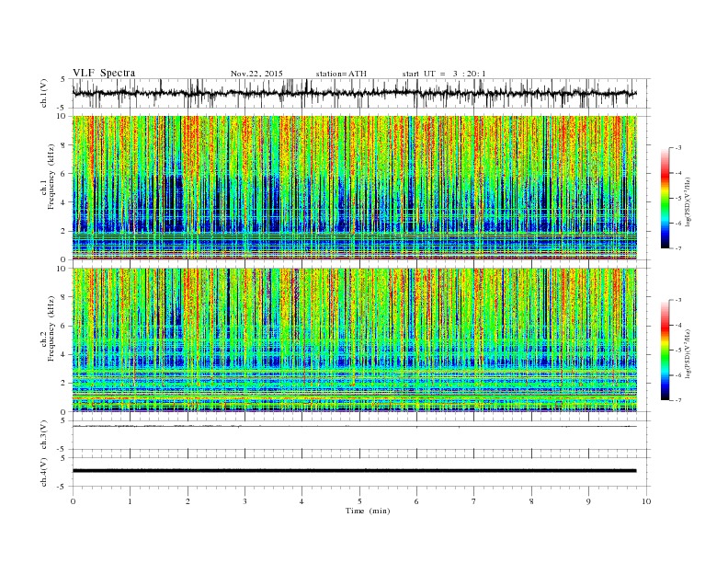Click the "-3" tick of the upper colorbar
Screen dimensions: 728x563
[678, 148]
